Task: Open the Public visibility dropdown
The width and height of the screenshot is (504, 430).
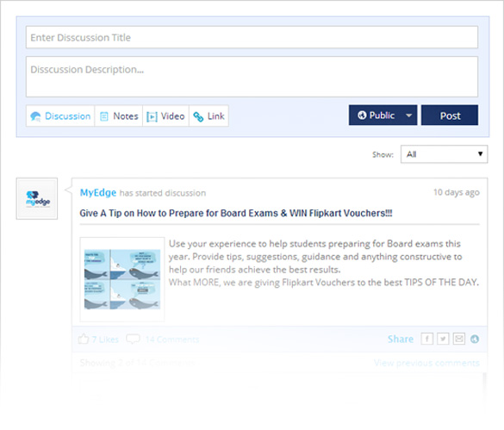Action: pos(383,115)
